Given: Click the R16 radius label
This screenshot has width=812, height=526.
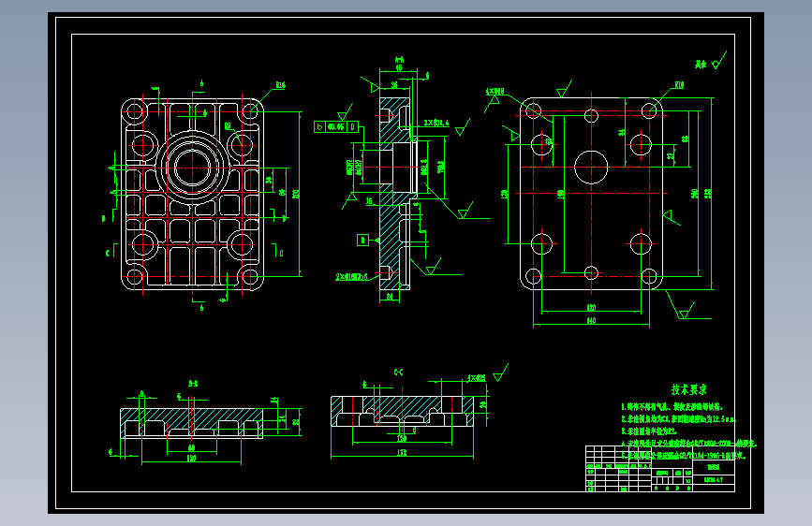Looking at the screenshot, I should point(280,85).
